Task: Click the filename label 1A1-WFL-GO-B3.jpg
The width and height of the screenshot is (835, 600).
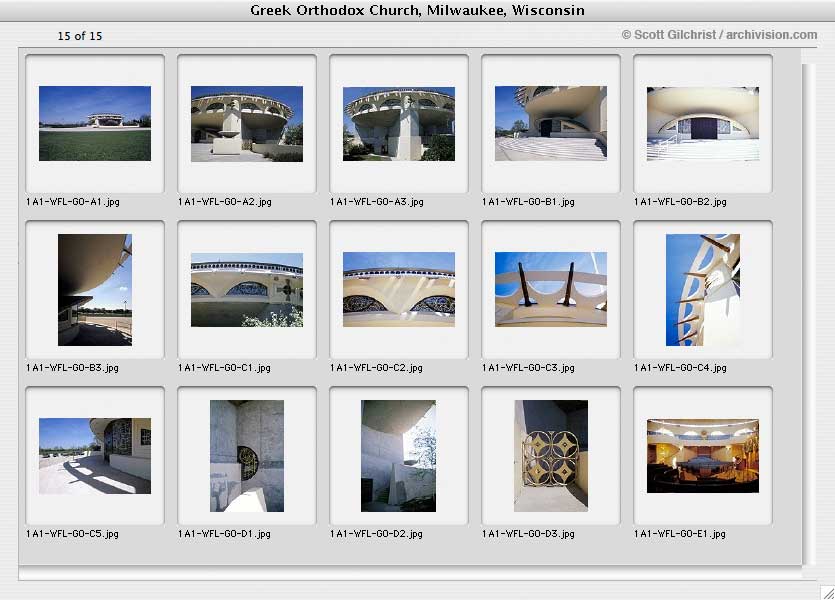Action: [x=72, y=368]
